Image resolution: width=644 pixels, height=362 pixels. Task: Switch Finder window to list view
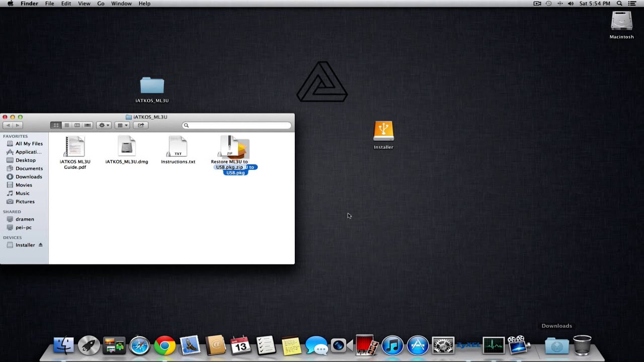tap(66, 125)
